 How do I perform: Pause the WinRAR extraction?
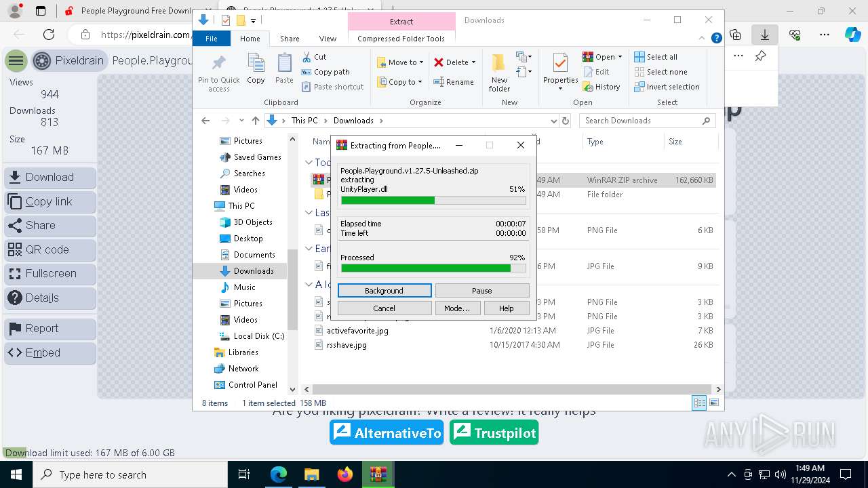[x=482, y=291]
